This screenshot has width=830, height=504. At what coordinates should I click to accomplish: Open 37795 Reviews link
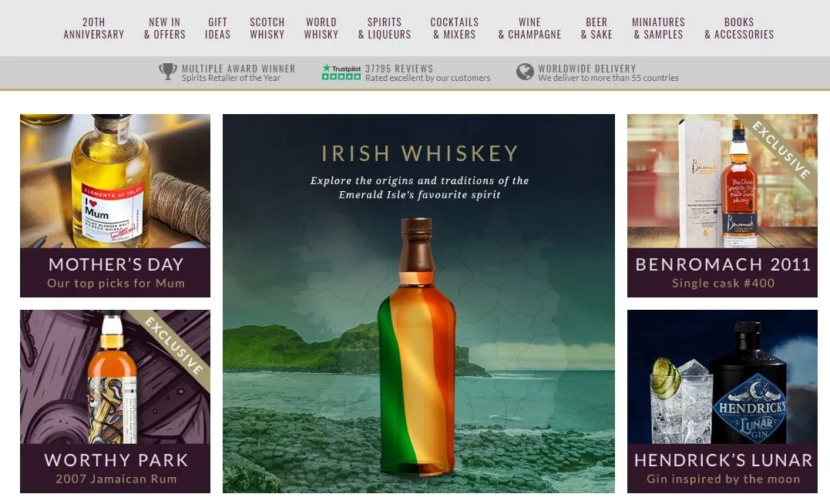(399, 69)
